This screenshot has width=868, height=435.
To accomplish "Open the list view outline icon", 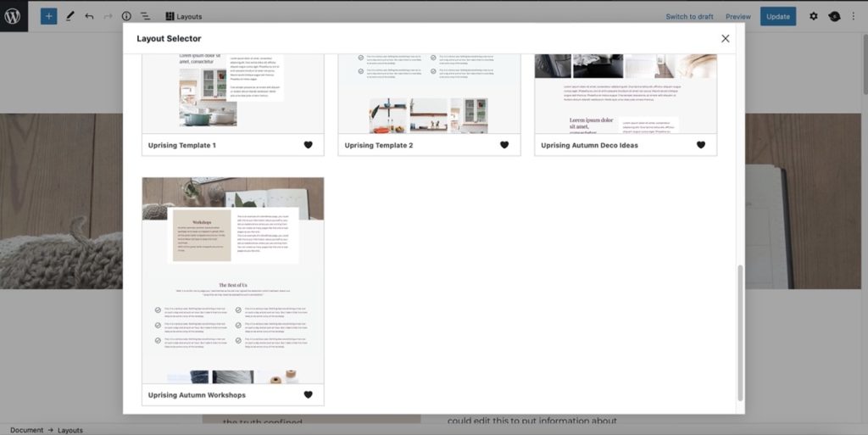I will click(x=145, y=16).
